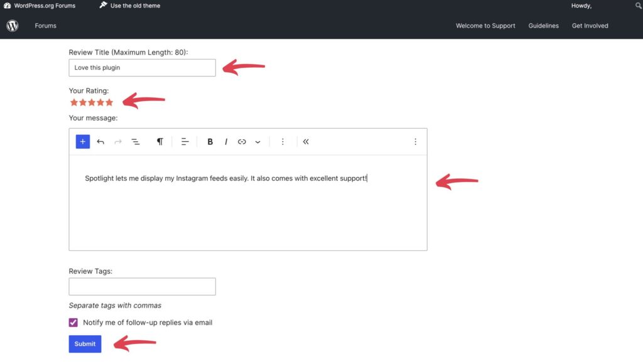Open block options three-dot menu
643x364 pixels.
coord(283,142)
